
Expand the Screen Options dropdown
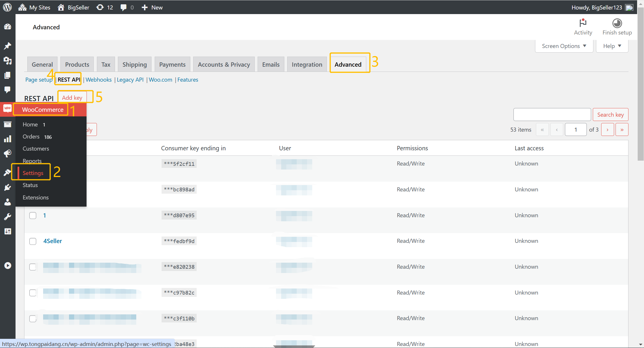point(564,46)
